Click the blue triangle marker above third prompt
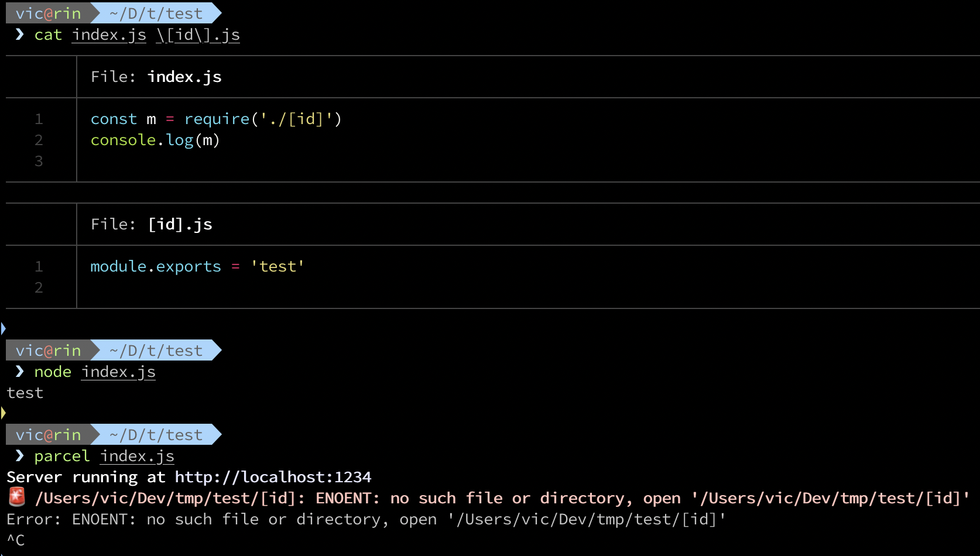 tap(3, 413)
